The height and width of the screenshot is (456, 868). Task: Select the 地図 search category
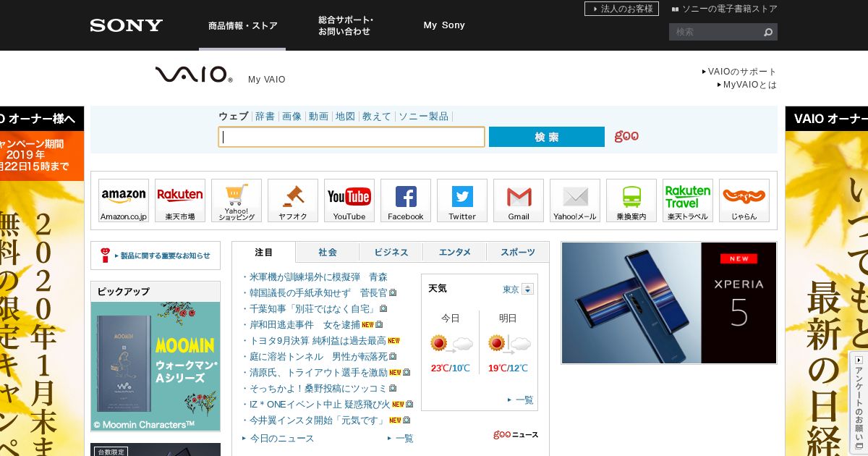[x=345, y=116]
